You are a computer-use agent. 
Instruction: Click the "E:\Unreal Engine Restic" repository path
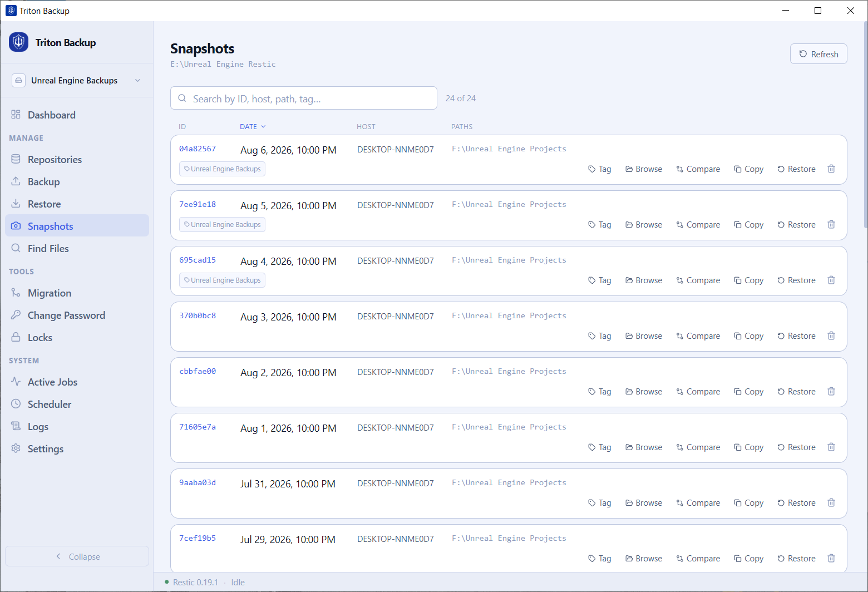pos(223,65)
